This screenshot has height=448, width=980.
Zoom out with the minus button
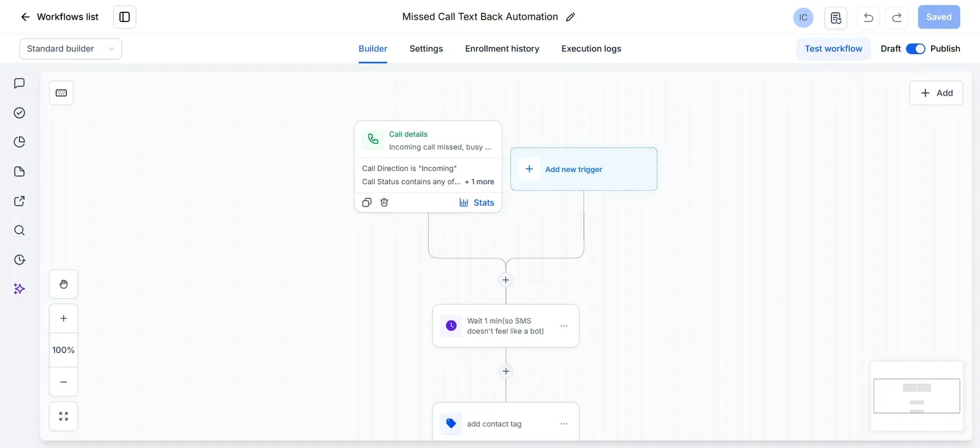(64, 382)
